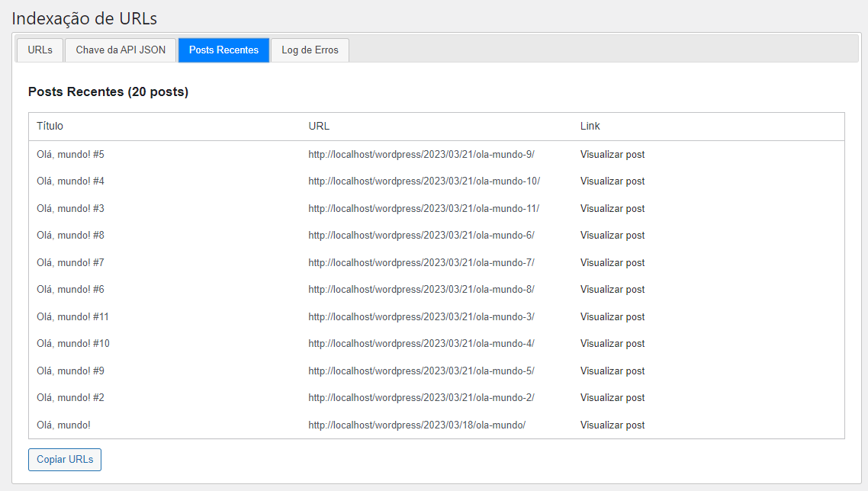Image resolution: width=868 pixels, height=491 pixels.
Task: Click the URL ending in ola-mundo-3/
Action: pyautogui.click(x=421, y=317)
